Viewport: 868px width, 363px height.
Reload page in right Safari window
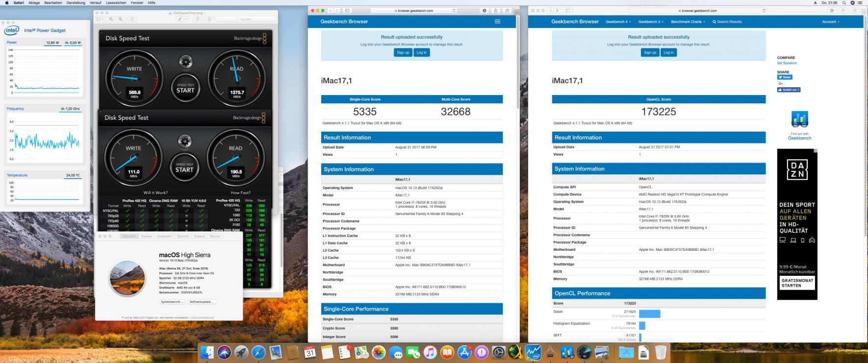[764, 10]
